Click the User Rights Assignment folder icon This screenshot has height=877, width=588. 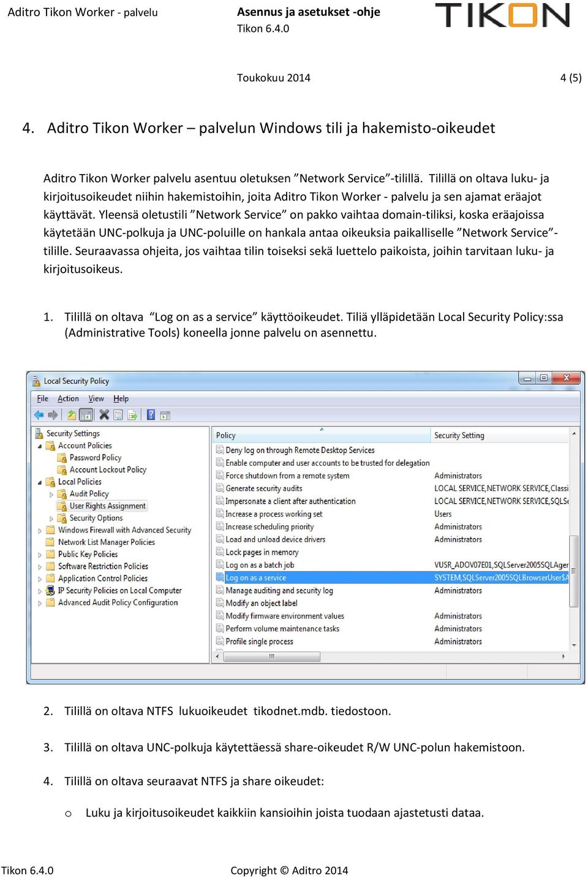point(62,506)
